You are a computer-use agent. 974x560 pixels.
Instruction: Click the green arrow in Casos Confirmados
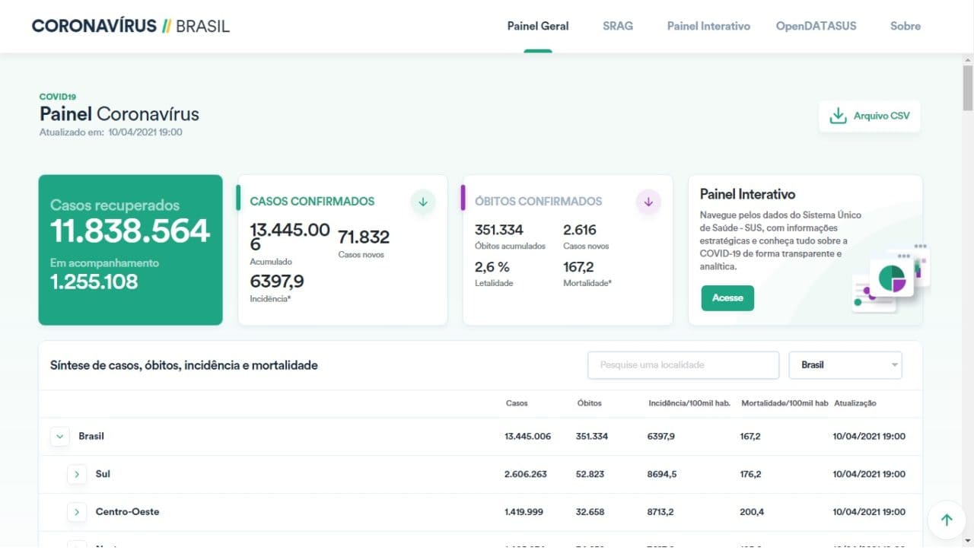coord(423,202)
